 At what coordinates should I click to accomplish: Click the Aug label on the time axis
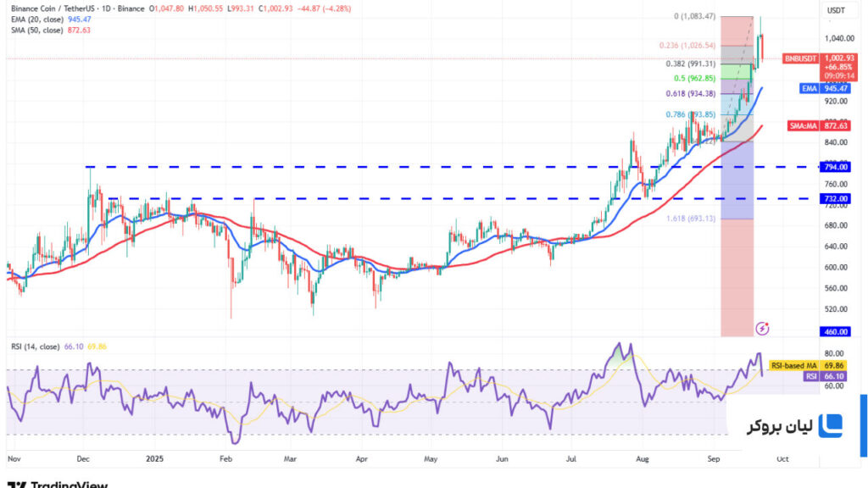click(643, 458)
